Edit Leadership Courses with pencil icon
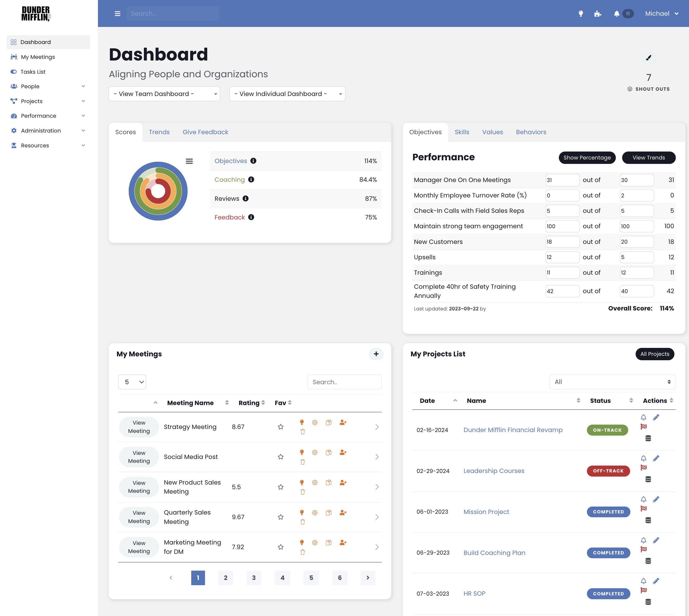This screenshot has height=616, width=689. [656, 458]
